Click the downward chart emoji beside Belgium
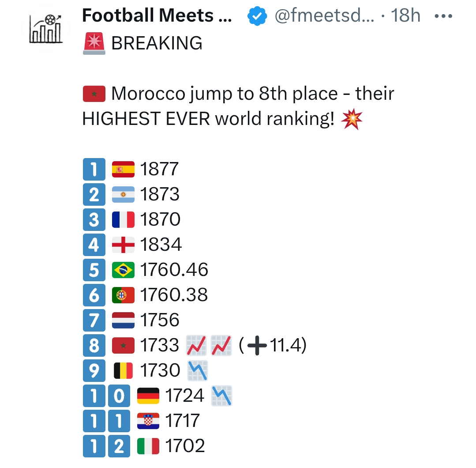Image resolution: width=476 pixels, height=468 pixels. tap(197, 371)
